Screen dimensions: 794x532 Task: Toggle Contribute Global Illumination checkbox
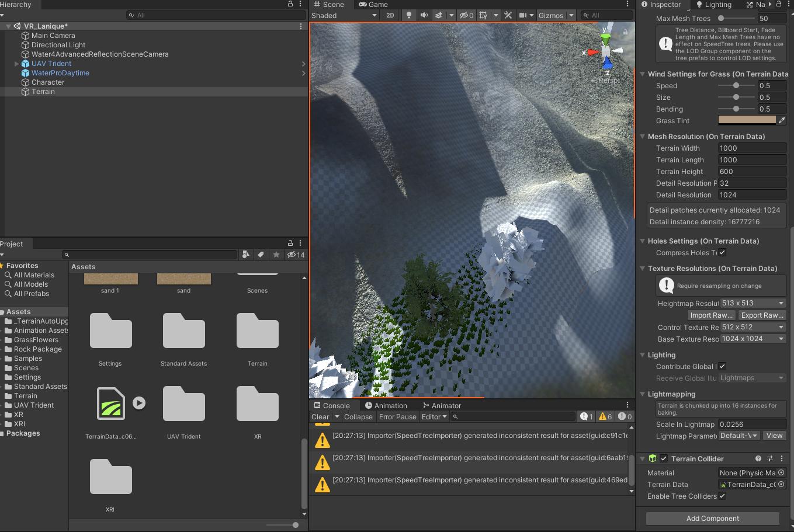click(722, 367)
